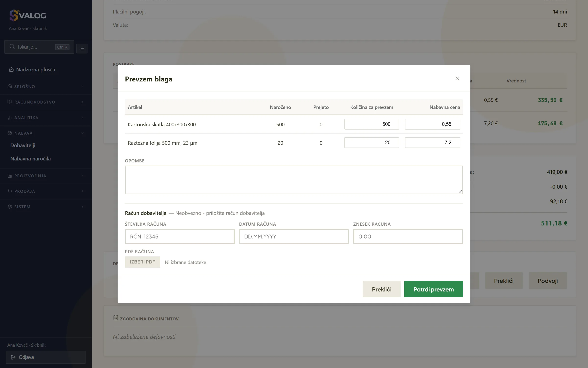Click the Odjava logout arrow icon

pyautogui.click(x=13, y=357)
